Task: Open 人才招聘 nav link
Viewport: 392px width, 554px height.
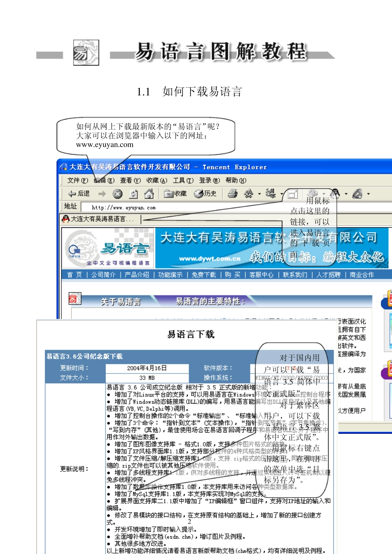Action: tap(328, 275)
